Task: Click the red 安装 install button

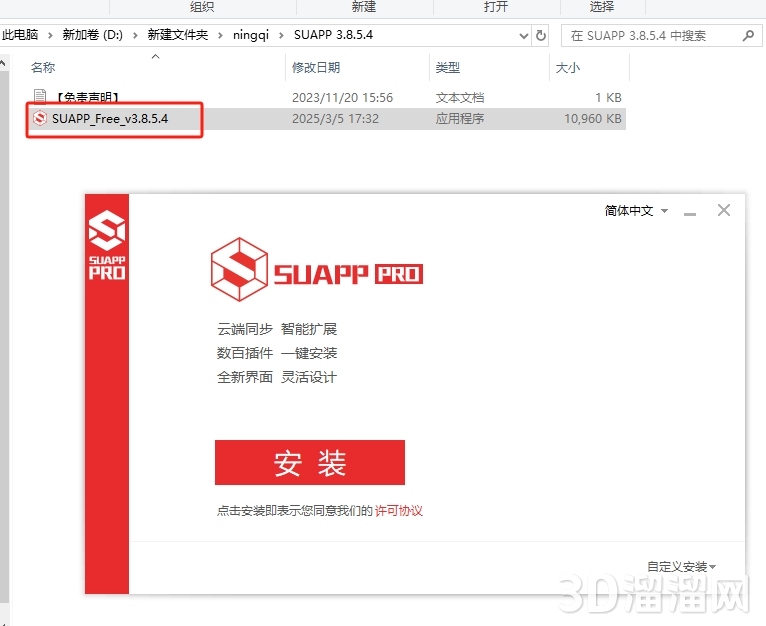Action: (310, 462)
